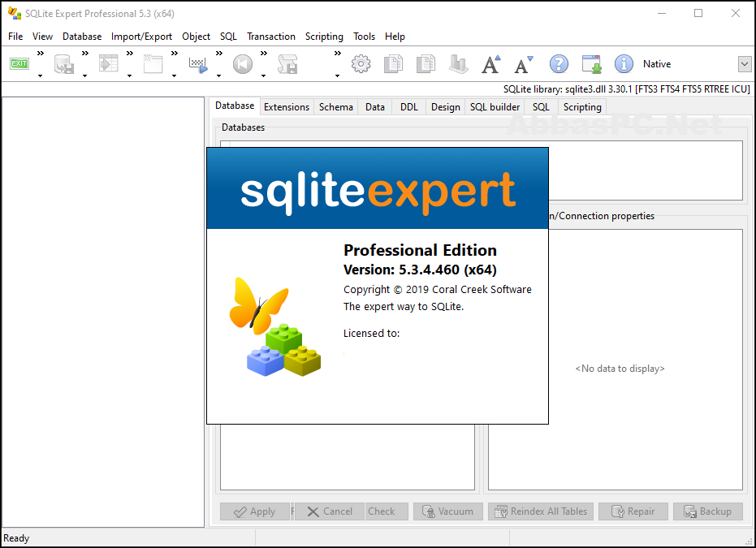Click the import table with arrow toolbar icon
The image size is (756, 548).
tap(109, 63)
